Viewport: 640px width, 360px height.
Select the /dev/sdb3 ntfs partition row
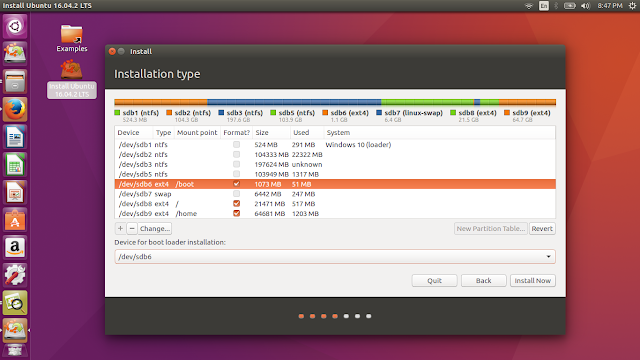pos(335,164)
